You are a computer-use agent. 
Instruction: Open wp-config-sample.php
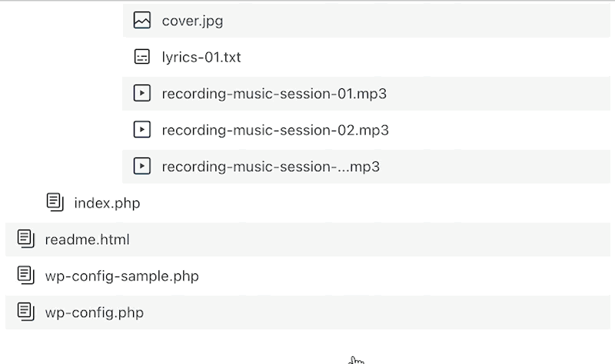121,275
